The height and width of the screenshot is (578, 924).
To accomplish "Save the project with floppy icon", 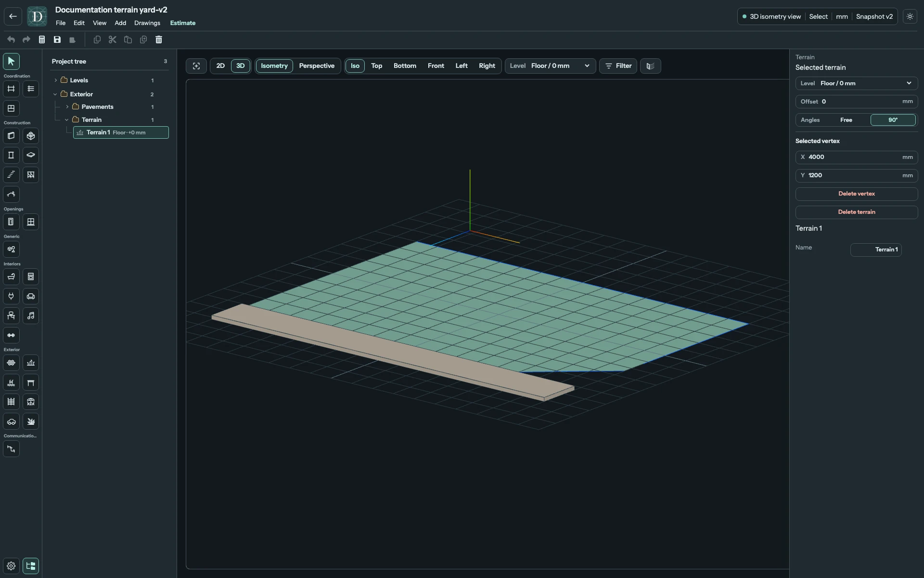I will pyautogui.click(x=57, y=39).
